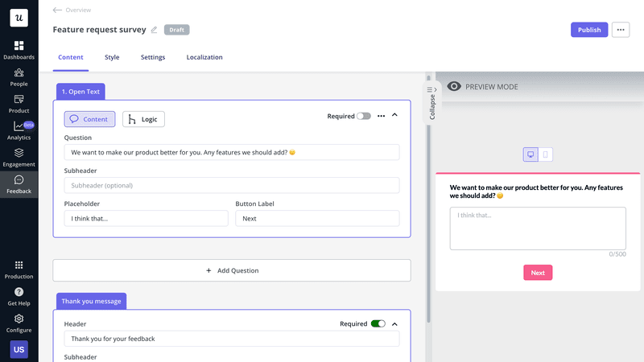Click the preview answer text area

(x=538, y=228)
